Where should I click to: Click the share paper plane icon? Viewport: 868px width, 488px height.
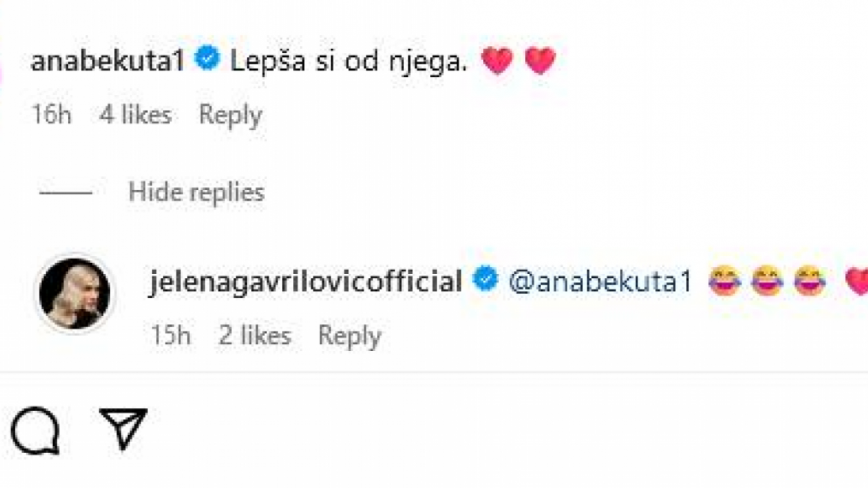click(123, 428)
